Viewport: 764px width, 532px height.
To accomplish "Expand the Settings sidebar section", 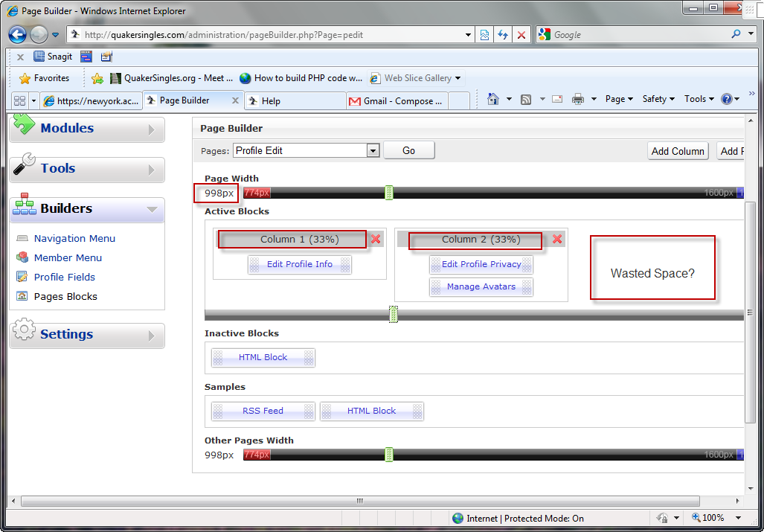I will pyautogui.click(x=86, y=335).
